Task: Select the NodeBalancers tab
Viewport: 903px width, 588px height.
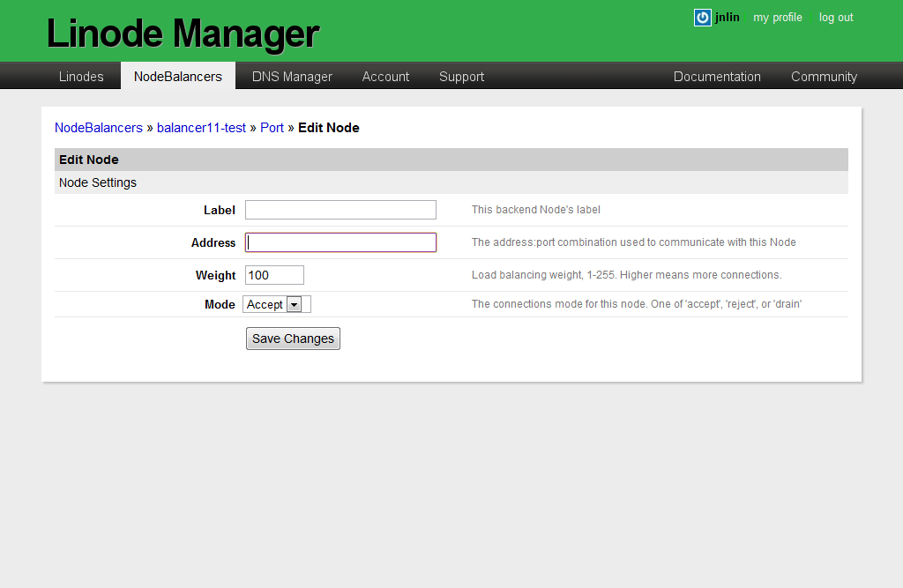Action: tap(178, 76)
